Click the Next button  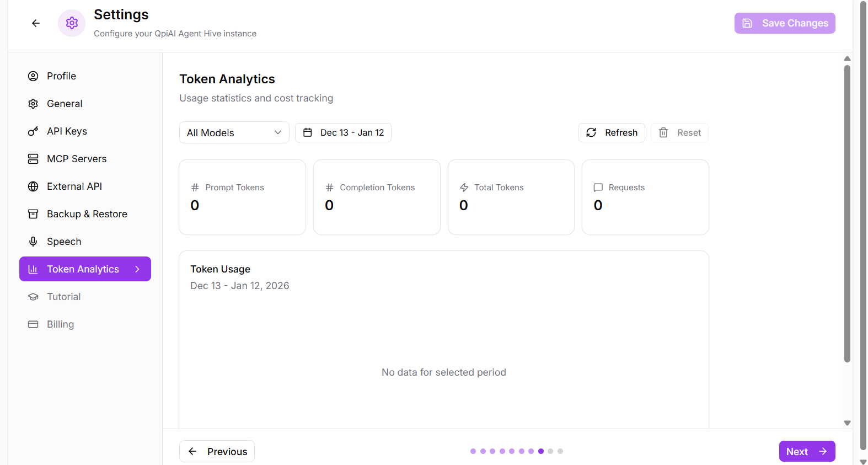(806, 451)
